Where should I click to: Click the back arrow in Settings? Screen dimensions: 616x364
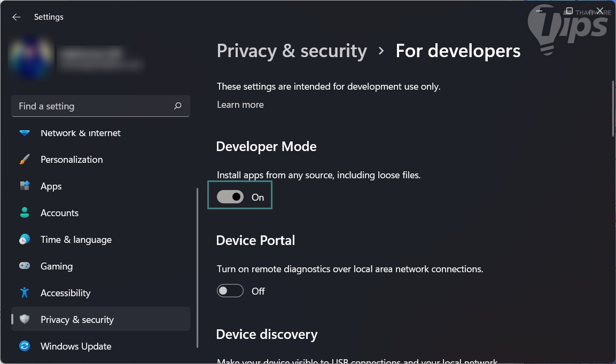coord(17,17)
